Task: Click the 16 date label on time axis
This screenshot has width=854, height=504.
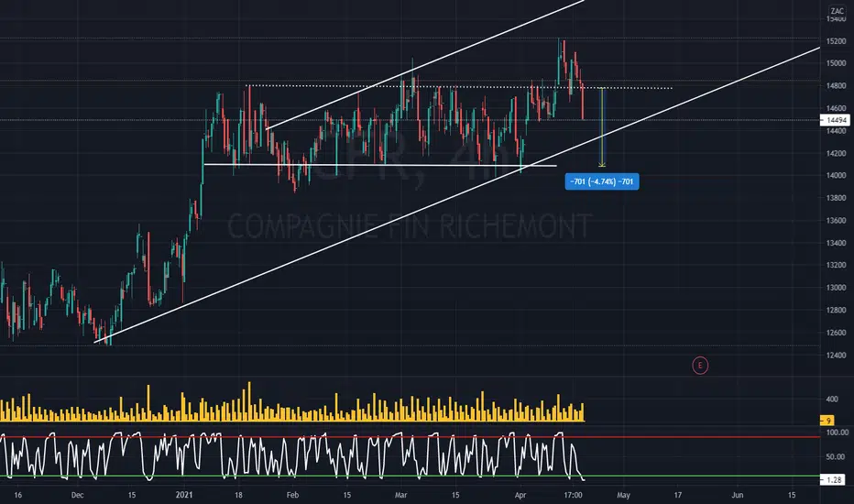Action: click(x=18, y=495)
